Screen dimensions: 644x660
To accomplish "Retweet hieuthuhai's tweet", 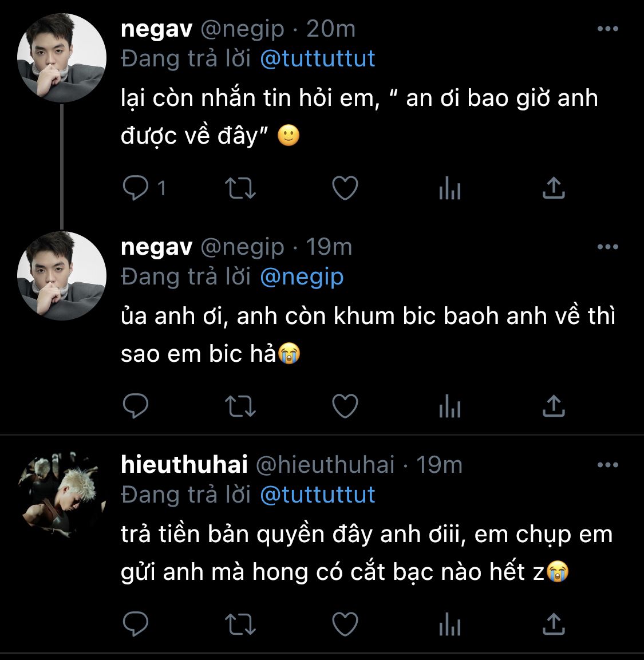I will pos(240,625).
